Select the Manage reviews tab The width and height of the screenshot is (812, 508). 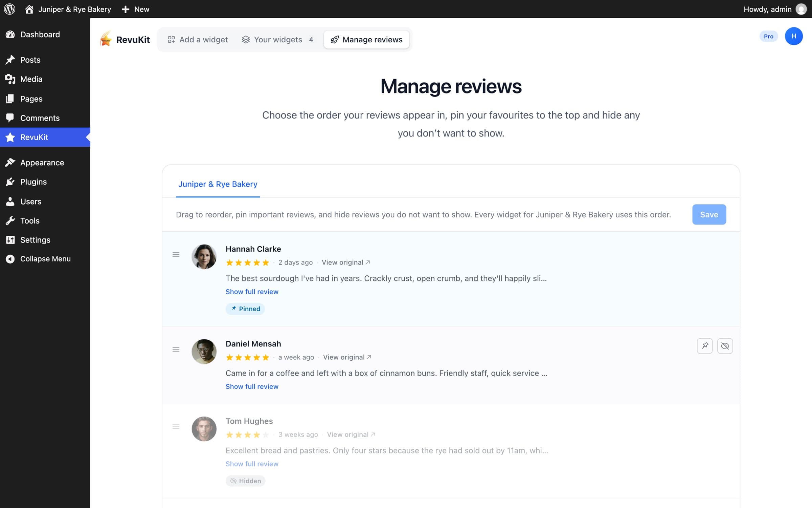[366, 40]
